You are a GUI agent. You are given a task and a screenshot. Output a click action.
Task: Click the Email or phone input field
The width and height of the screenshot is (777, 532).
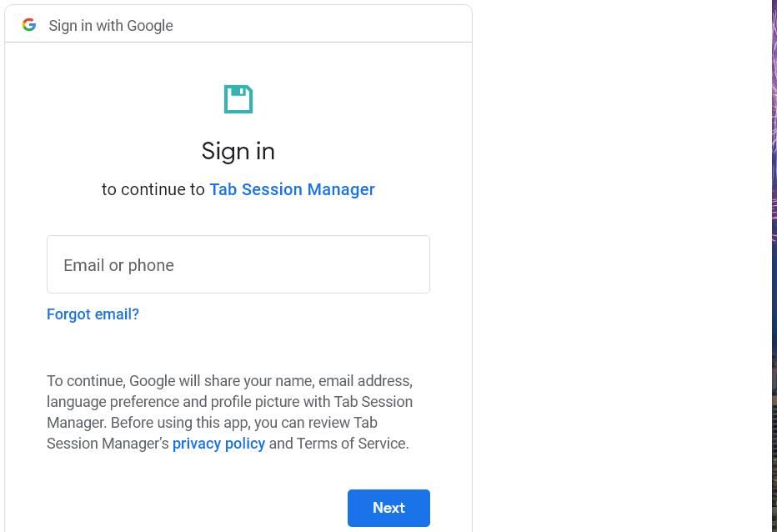click(x=238, y=264)
